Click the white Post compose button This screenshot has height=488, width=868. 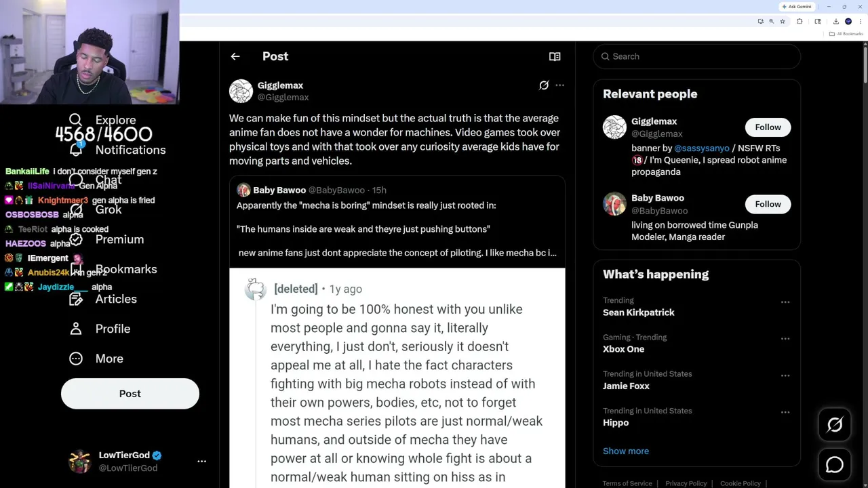(x=130, y=394)
